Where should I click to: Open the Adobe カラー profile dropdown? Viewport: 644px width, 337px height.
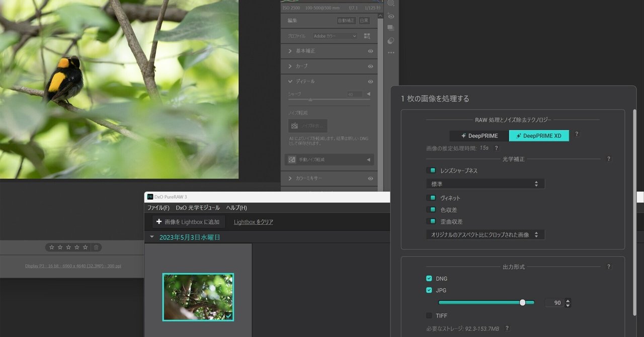tap(334, 36)
